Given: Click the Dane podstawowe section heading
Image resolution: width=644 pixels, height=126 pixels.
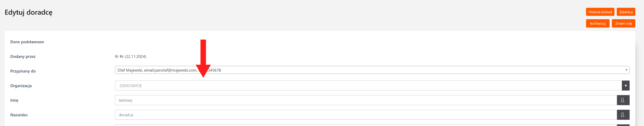Looking at the screenshot, I should pyautogui.click(x=27, y=42).
